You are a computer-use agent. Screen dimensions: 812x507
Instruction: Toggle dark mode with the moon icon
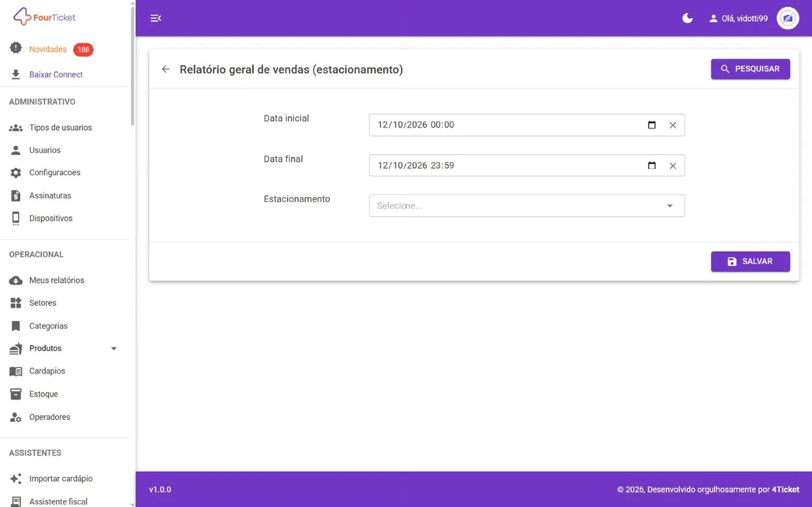tap(687, 18)
